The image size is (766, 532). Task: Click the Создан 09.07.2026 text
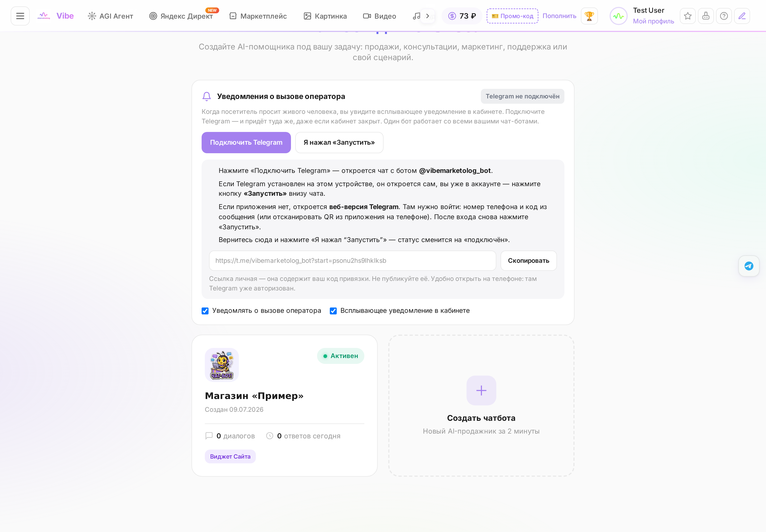(x=234, y=410)
